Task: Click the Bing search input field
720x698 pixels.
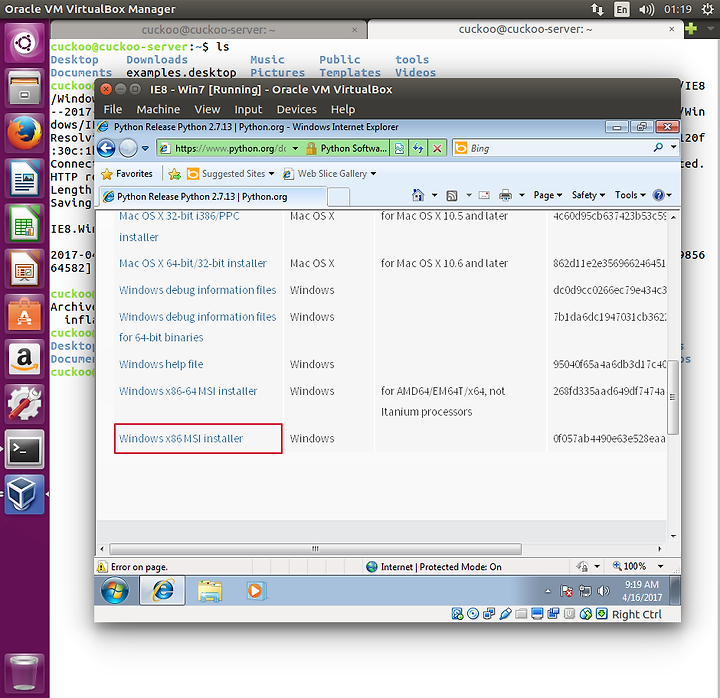Action: point(552,148)
